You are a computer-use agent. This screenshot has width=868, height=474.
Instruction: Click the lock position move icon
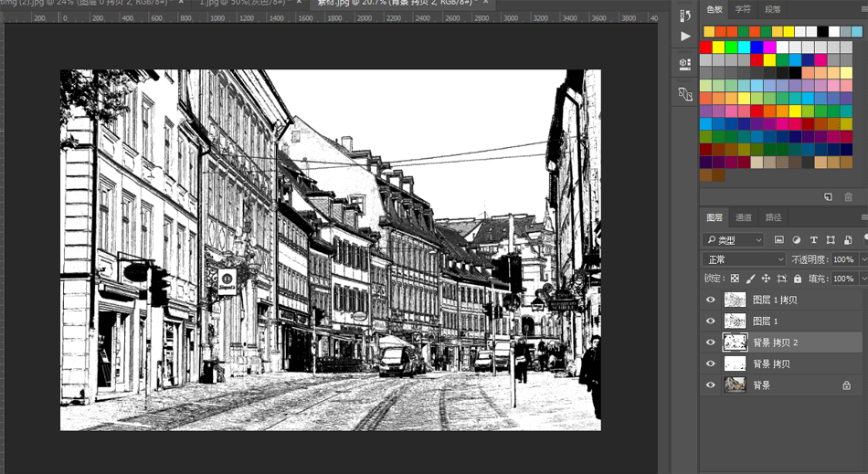(x=766, y=279)
